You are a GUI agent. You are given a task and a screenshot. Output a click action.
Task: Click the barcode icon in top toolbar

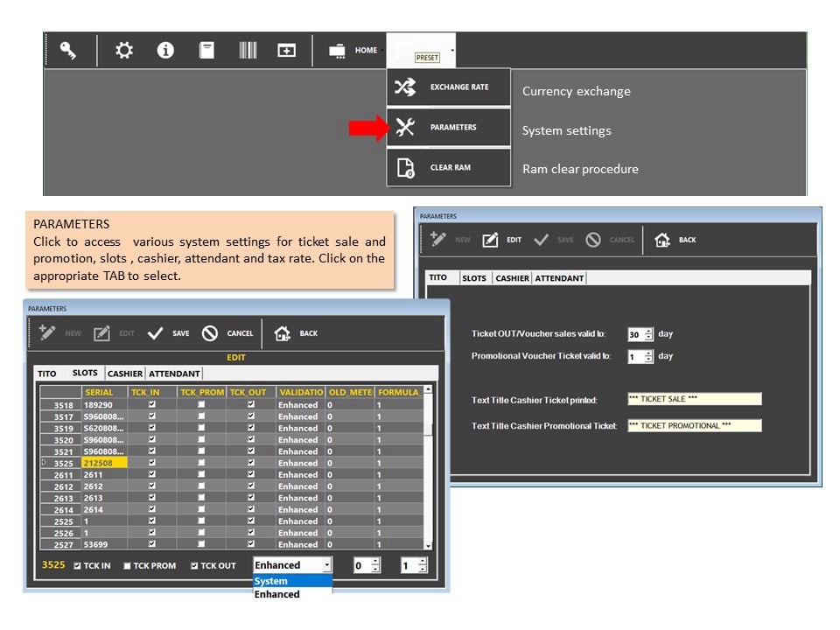(248, 51)
